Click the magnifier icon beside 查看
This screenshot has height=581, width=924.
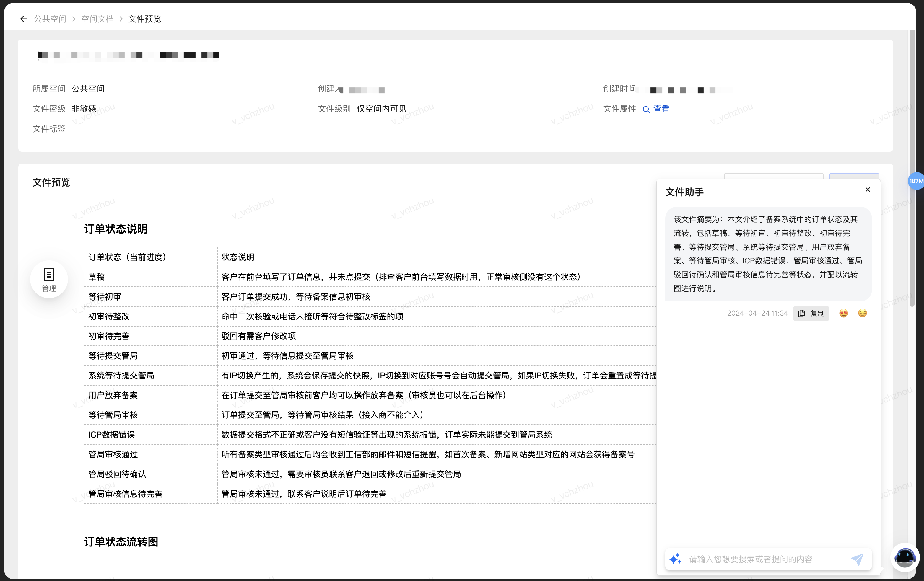(x=646, y=109)
